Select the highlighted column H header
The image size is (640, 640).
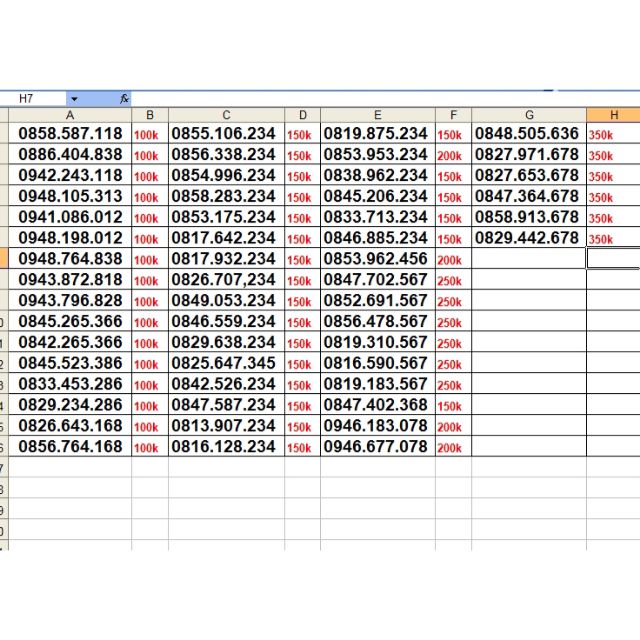click(x=613, y=115)
